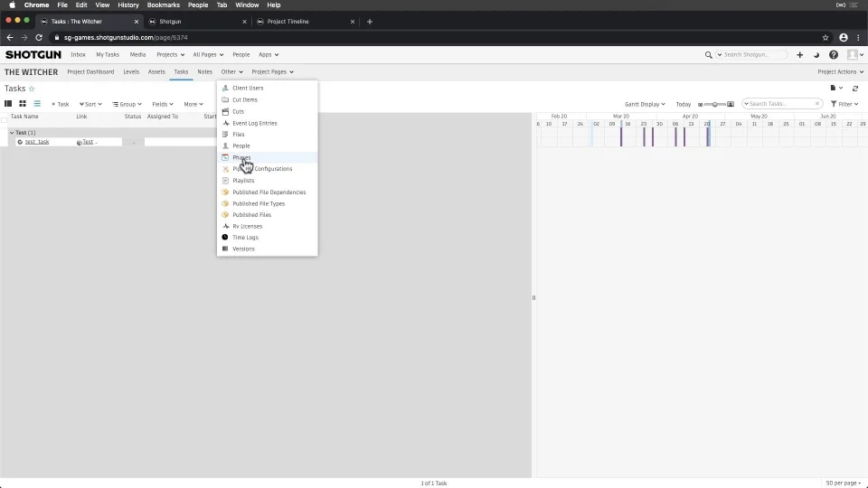The height and width of the screenshot is (488, 868).
Task: Open user avatar menu
Action: coord(855,55)
